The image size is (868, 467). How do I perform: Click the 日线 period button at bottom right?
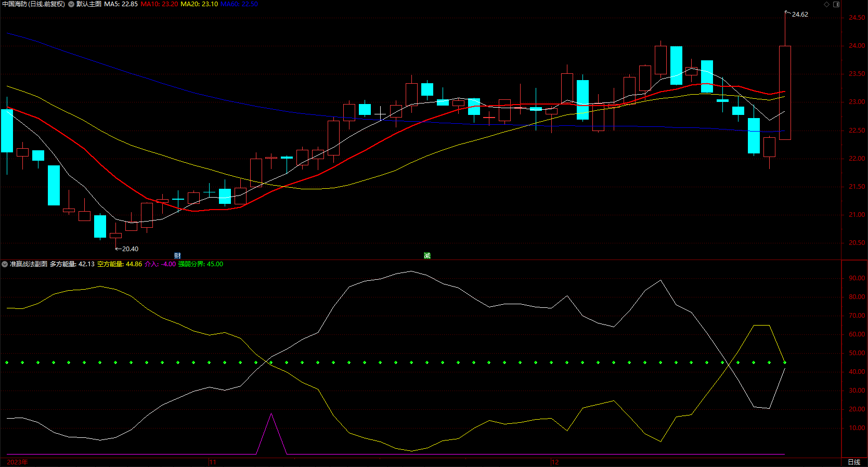(x=854, y=462)
